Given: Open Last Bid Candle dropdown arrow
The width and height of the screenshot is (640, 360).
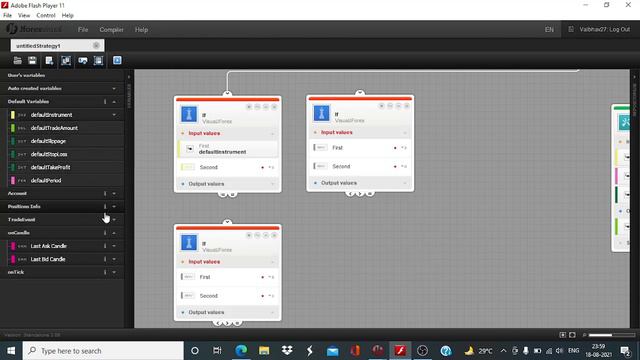Looking at the screenshot, I should pyautogui.click(x=114, y=259).
